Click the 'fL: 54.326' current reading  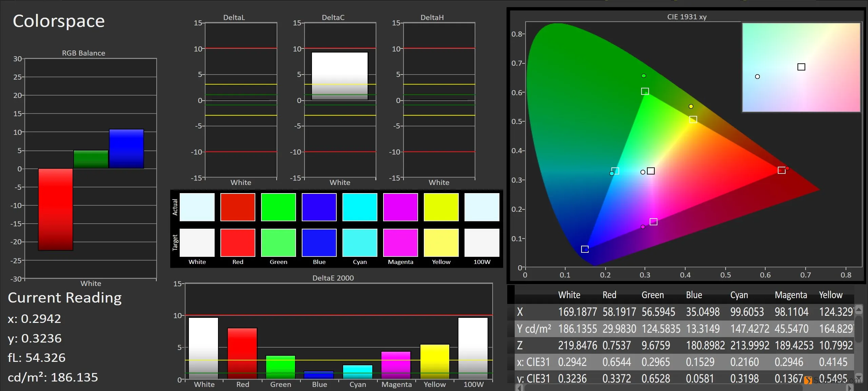(x=37, y=357)
